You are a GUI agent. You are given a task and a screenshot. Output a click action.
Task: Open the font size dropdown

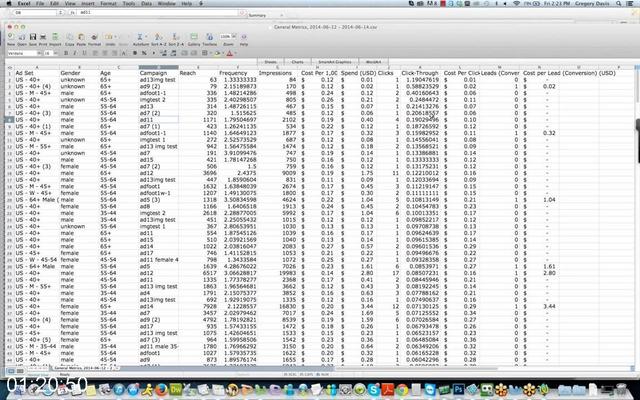tap(55, 53)
